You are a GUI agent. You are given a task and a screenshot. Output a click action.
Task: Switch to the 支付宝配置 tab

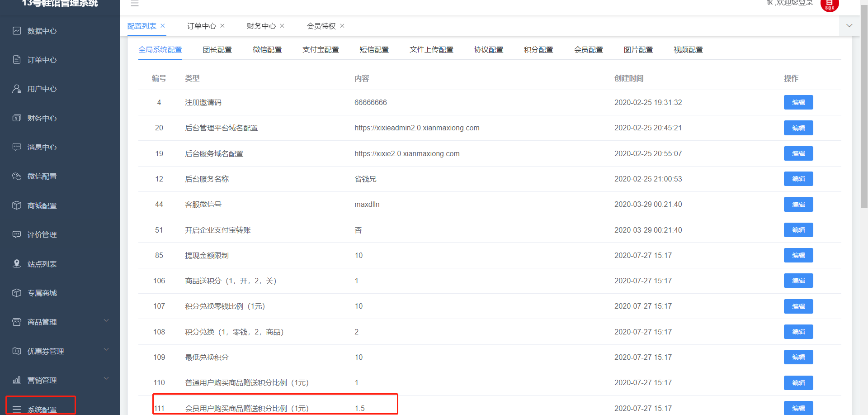[x=321, y=50]
